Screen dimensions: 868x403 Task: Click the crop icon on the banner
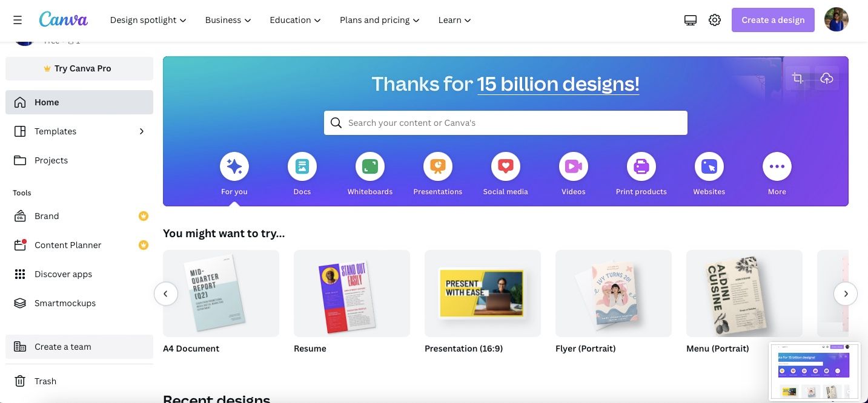point(797,77)
